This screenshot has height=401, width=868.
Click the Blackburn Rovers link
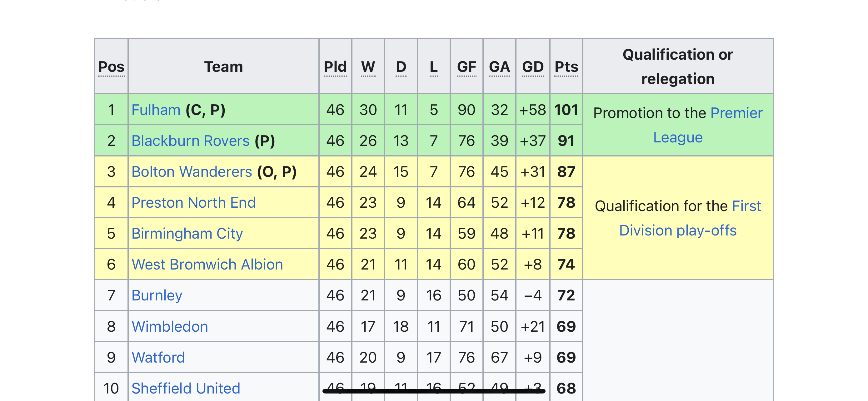(190, 141)
